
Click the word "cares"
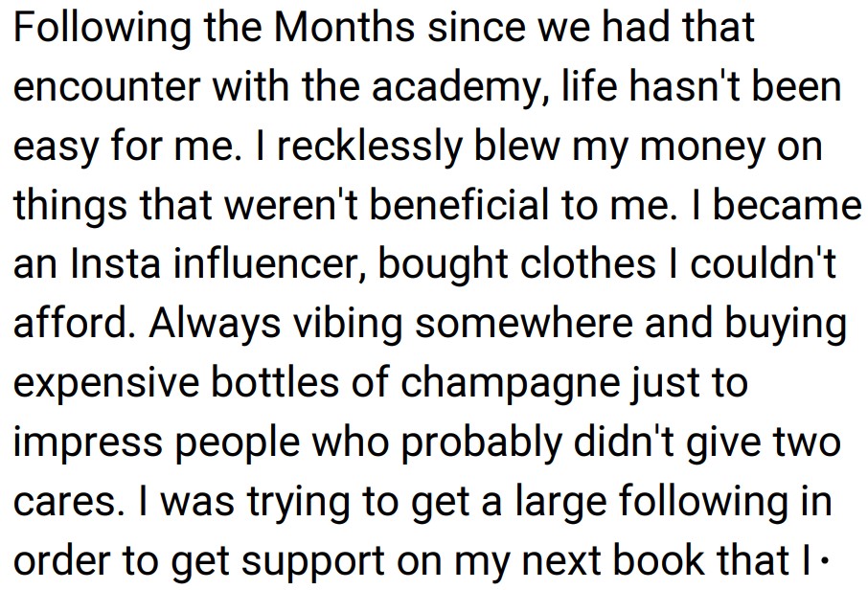click(x=65, y=503)
